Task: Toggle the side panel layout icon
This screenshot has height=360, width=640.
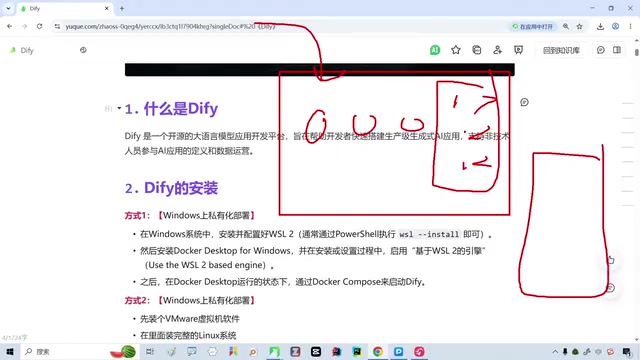Action: (617, 50)
